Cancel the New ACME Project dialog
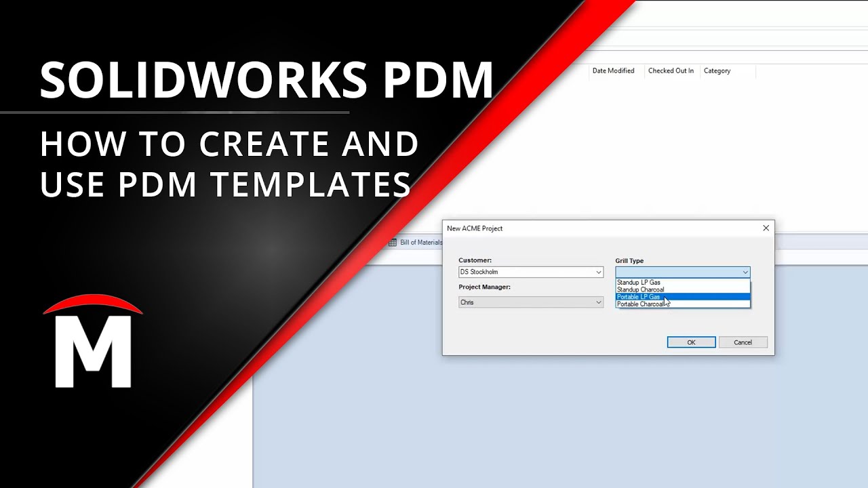Screen dimensions: 868x488 point(743,342)
